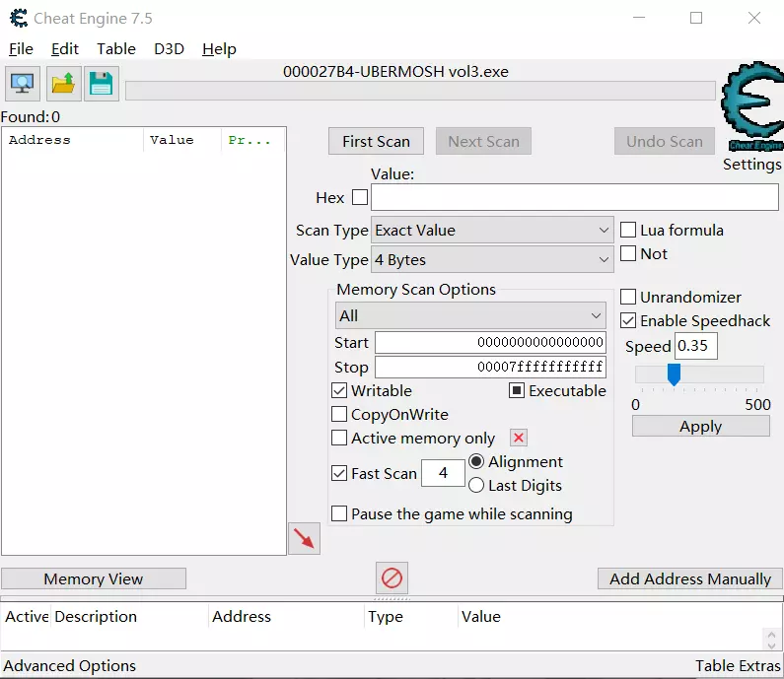The width and height of the screenshot is (784, 679).
Task: Uncheck the Fast Scan checkbox
Action: 339,473
